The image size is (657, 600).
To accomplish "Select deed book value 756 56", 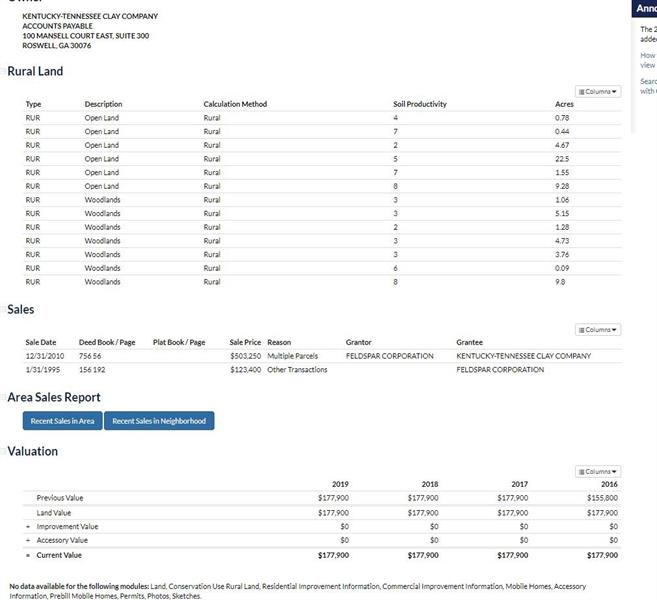I will click(90, 356).
